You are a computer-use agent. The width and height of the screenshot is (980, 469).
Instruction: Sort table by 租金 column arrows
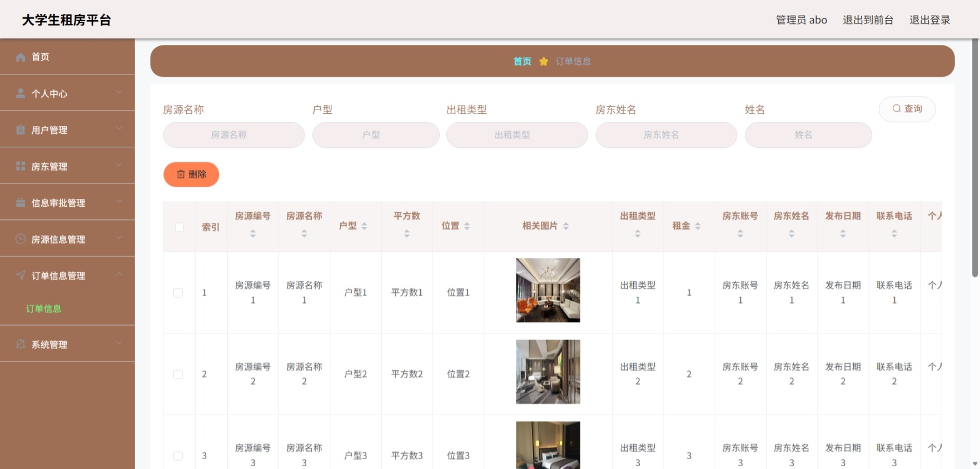698,226
